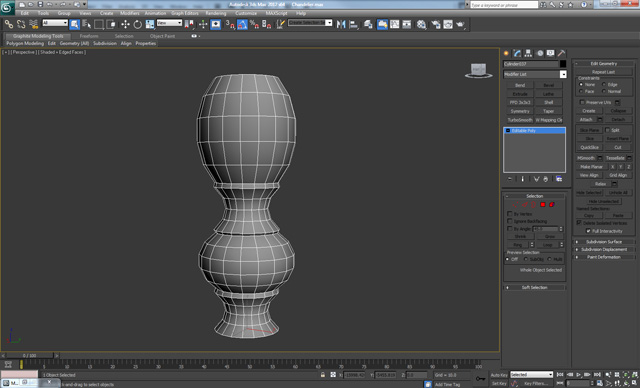Activate the Select and Scale tool
The image size is (640, 388).
point(150,24)
